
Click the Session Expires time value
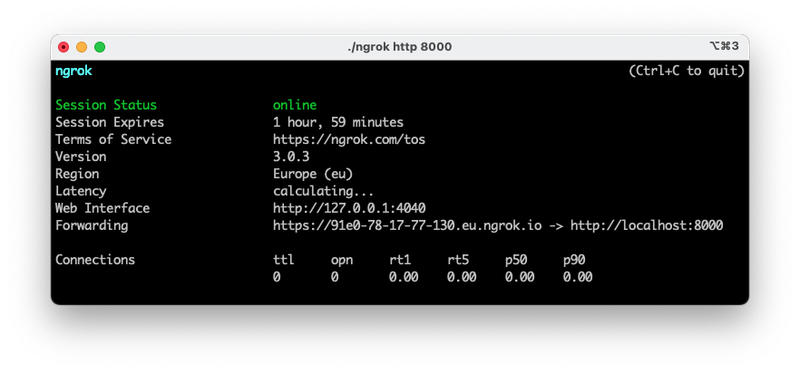(x=338, y=122)
